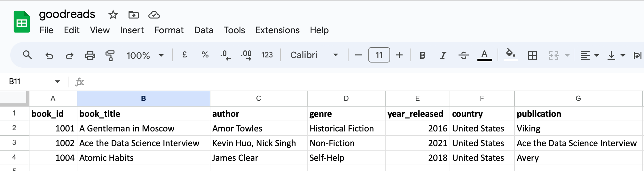Open the Calibri font dropdown
The width and height of the screenshot is (644, 171).
click(x=314, y=55)
